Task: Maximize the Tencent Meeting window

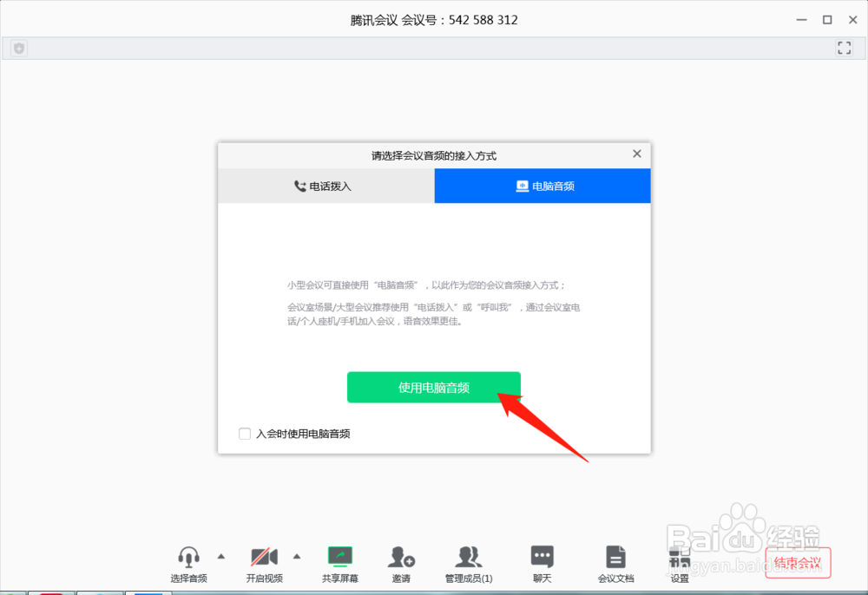Action: tap(827, 20)
